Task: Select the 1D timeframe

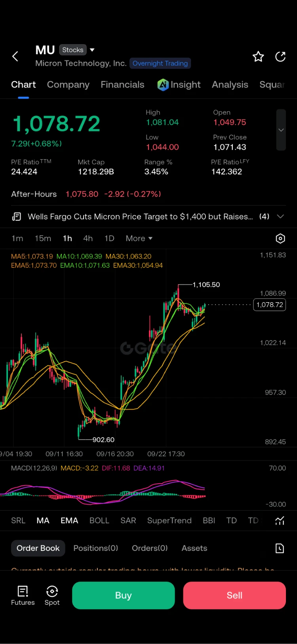Action: (x=109, y=238)
